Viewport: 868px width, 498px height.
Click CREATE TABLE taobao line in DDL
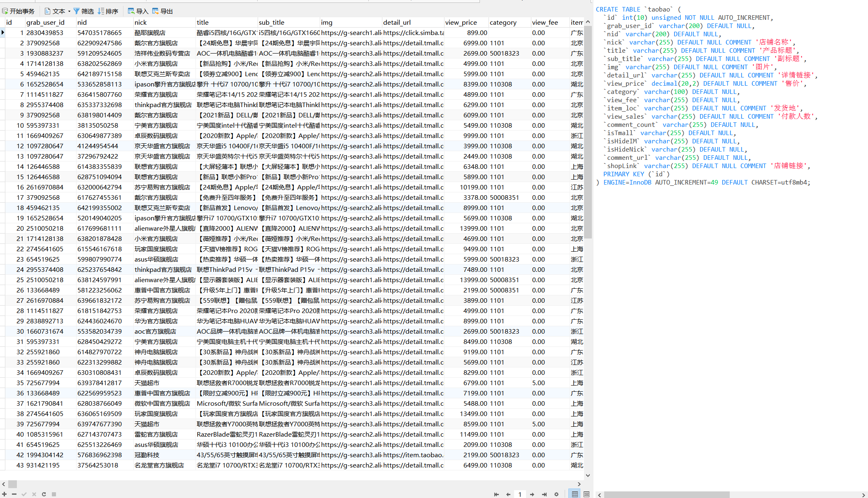tap(638, 9)
